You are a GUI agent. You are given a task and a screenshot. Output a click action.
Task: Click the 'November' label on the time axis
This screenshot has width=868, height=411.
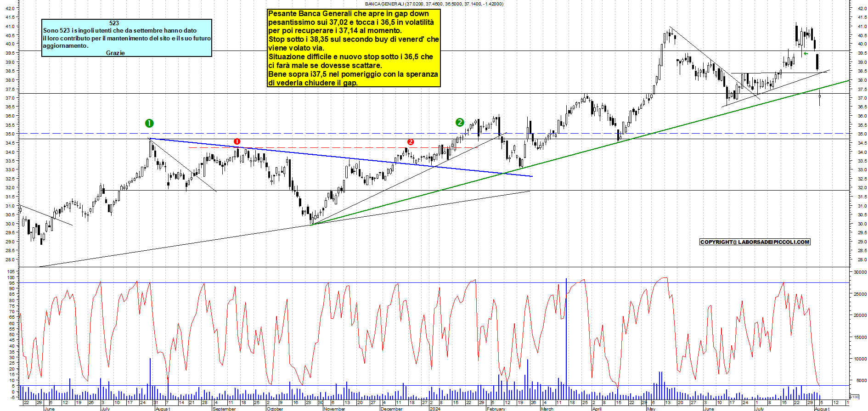(x=334, y=409)
